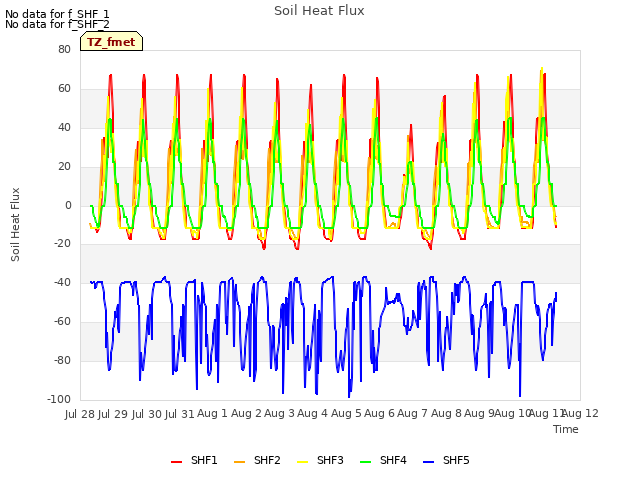640x480 pixels.
Task: Click the vertical Soil Heat Flux axis label
Action: pyautogui.click(x=15, y=224)
